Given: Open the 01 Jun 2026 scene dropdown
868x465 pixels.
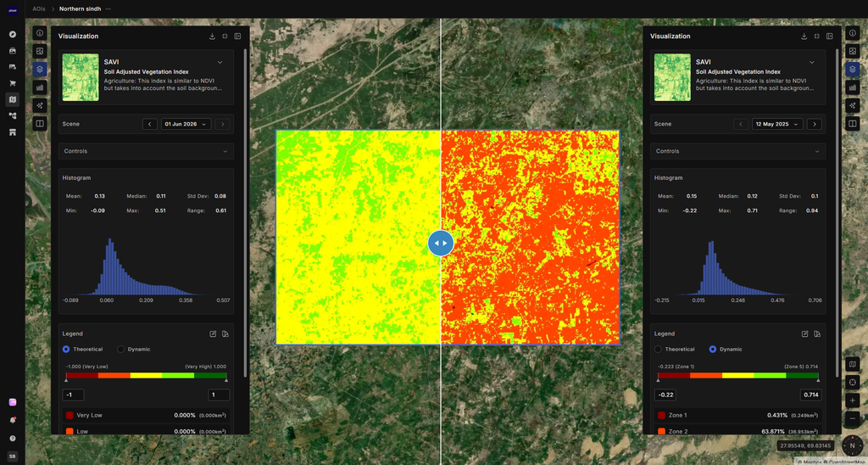Looking at the screenshot, I should [186, 124].
